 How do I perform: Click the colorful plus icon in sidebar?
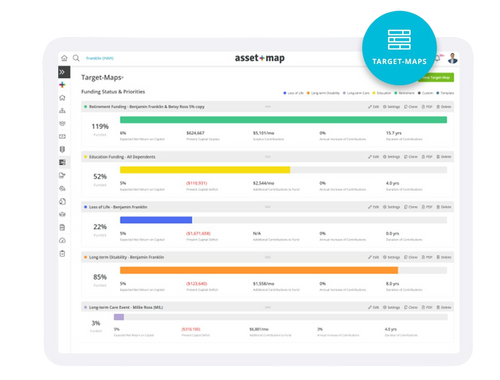pos(62,85)
